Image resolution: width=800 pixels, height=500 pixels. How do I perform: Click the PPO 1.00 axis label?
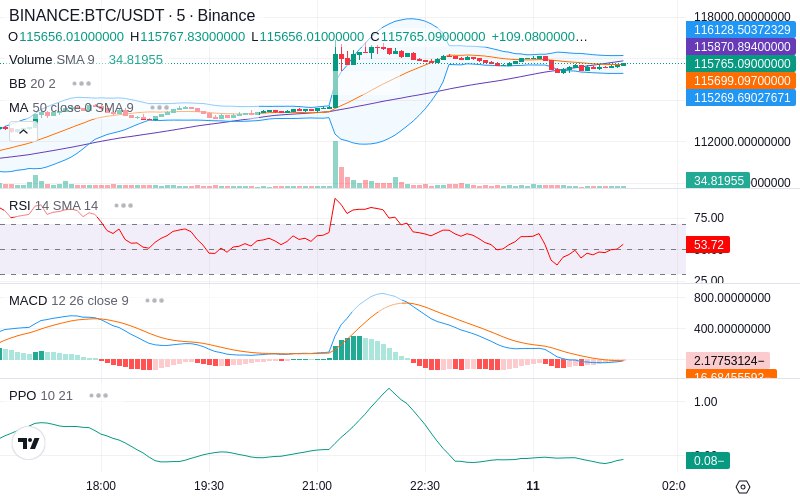point(706,402)
